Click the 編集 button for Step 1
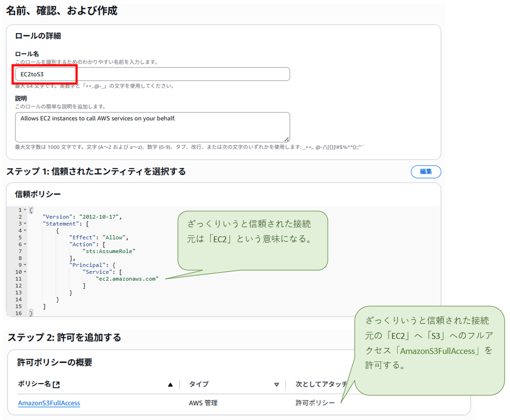The width and height of the screenshot is (510, 420). point(426,172)
